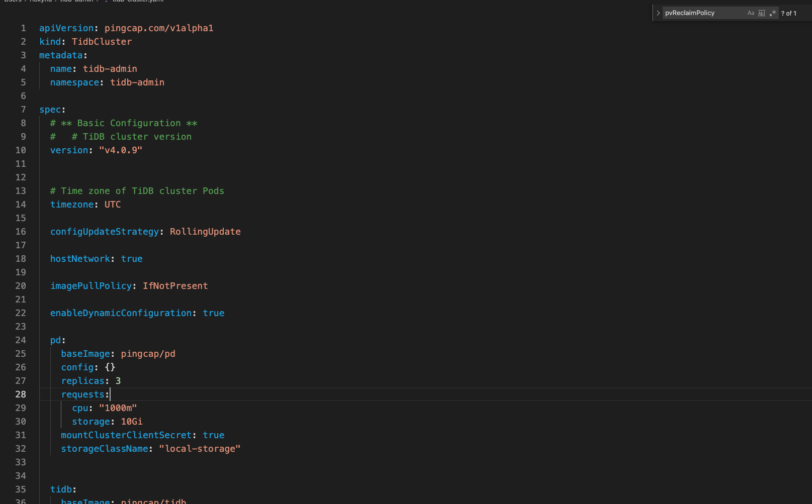Click the name value tidb-admin on line 4
This screenshot has height=504, width=812.
[110, 69]
